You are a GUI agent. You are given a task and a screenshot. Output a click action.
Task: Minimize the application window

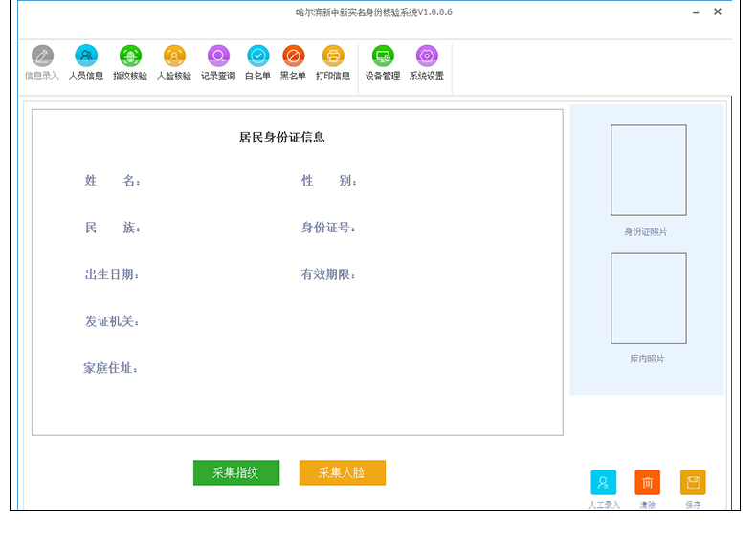696,12
